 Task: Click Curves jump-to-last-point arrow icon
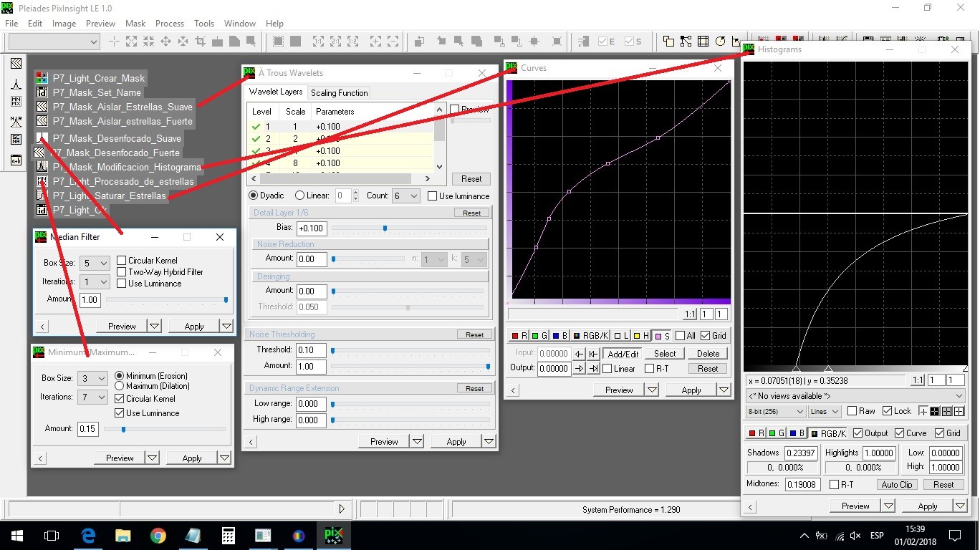593,368
